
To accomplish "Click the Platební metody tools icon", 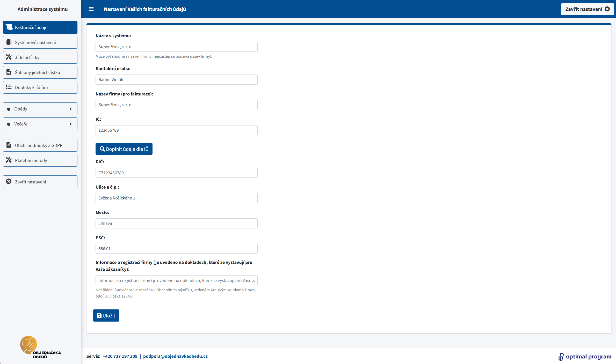I will pos(9,160).
